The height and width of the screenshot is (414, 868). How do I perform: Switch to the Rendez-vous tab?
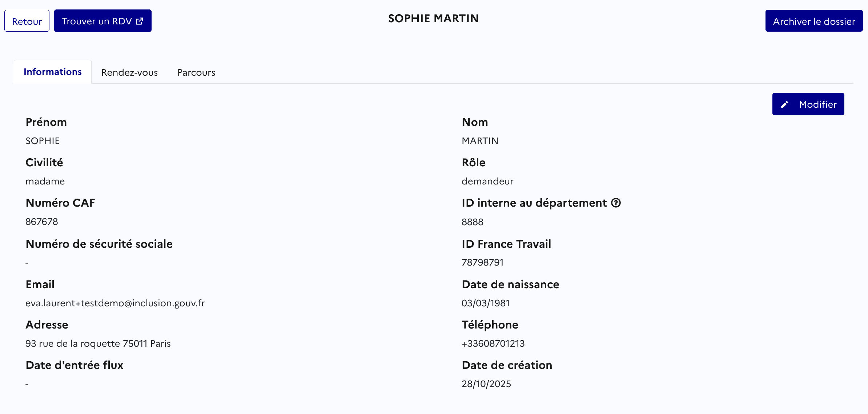coord(129,72)
